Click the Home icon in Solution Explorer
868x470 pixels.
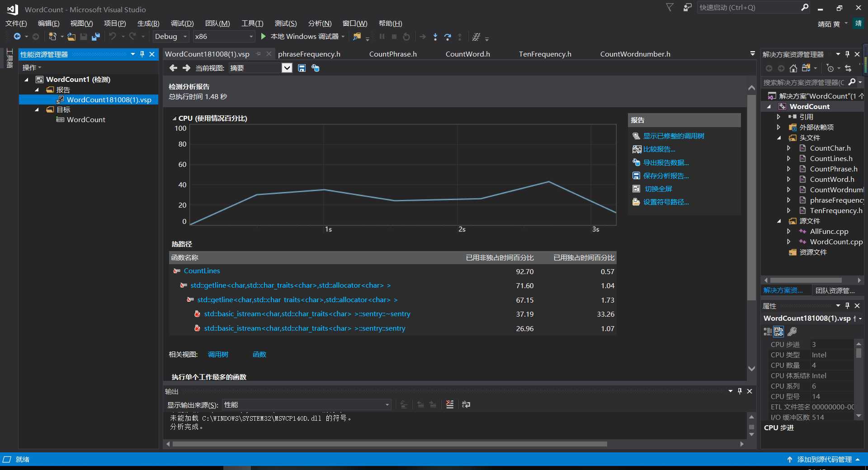click(x=793, y=68)
